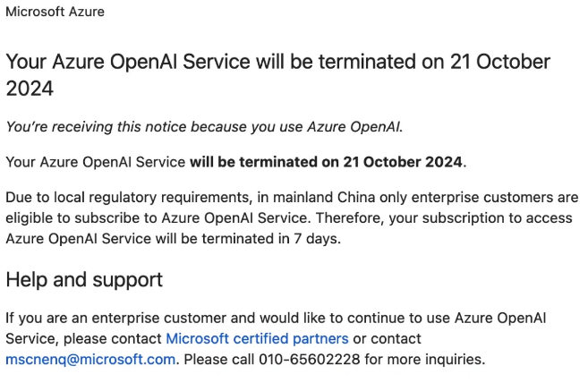
Task: Open the Microsoft certified partners link
Action: click(x=257, y=338)
